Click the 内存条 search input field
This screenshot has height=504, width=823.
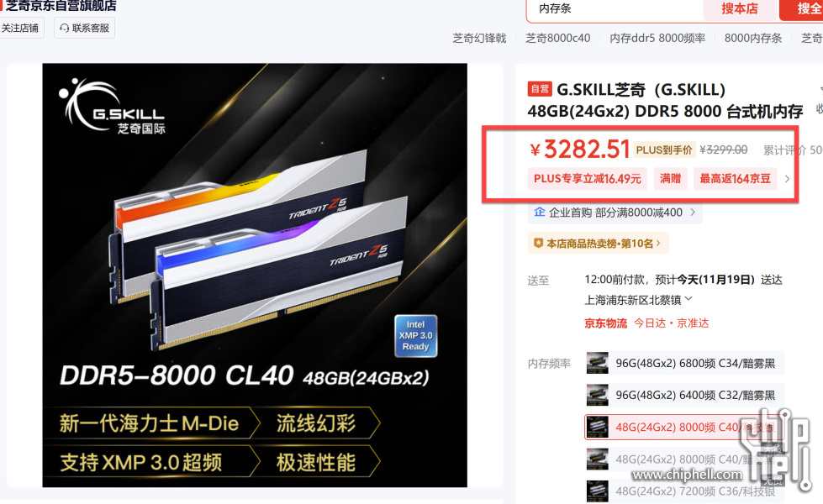(615, 9)
